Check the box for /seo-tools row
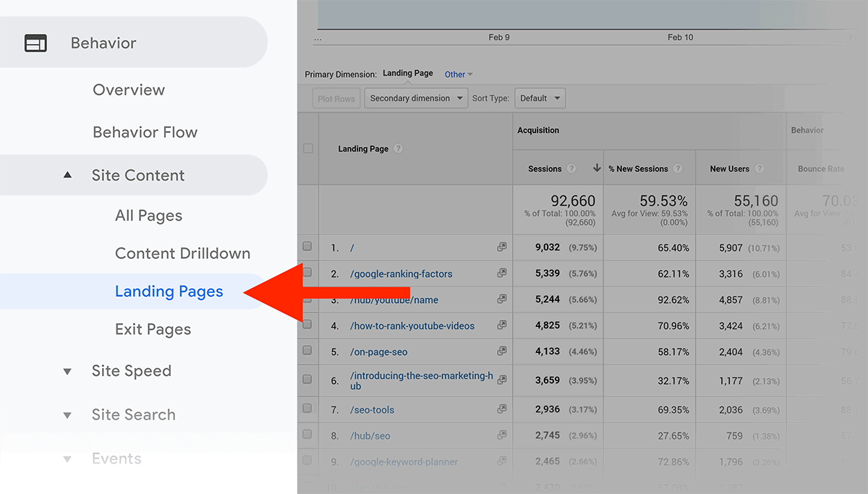 pos(307,409)
